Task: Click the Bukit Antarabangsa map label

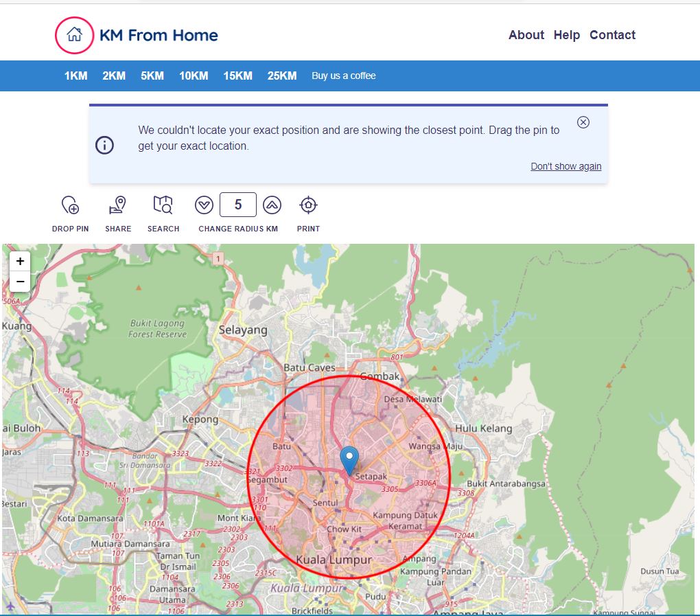Action: [506, 483]
